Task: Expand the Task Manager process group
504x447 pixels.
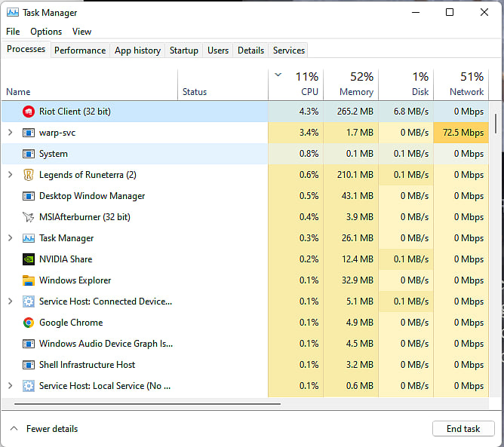Action: click(x=11, y=238)
